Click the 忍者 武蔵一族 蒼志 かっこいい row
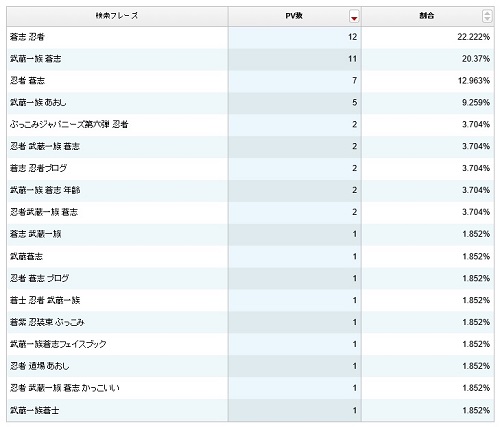Viewport: 500px width, 427px height. click(250, 388)
